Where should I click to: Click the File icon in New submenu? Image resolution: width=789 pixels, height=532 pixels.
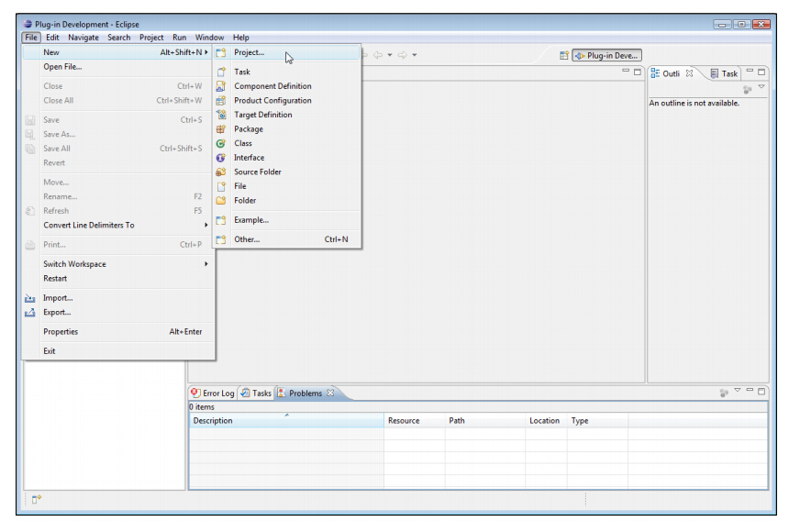[x=221, y=186]
